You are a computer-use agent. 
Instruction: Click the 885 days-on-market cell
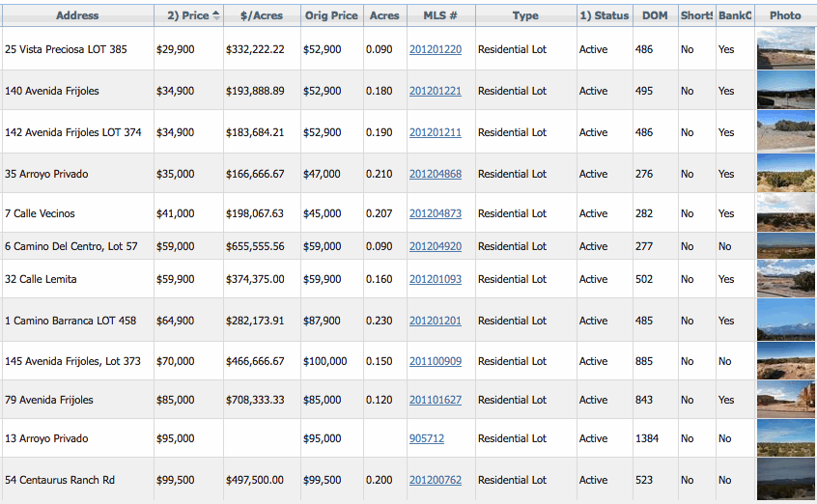644,361
